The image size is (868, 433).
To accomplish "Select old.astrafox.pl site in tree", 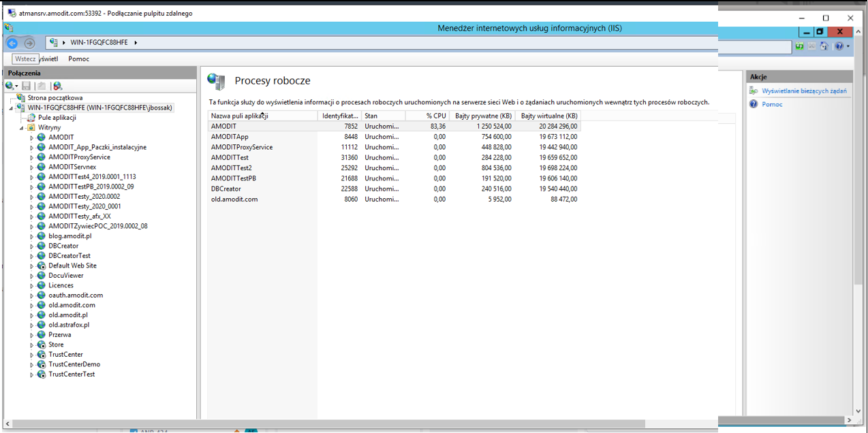I will coord(69,325).
